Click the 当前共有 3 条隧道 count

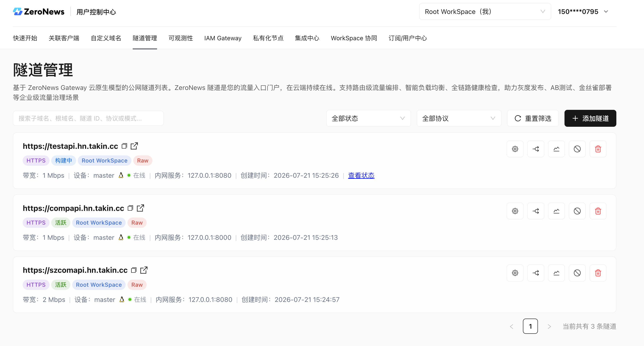pyautogui.click(x=590, y=327)
